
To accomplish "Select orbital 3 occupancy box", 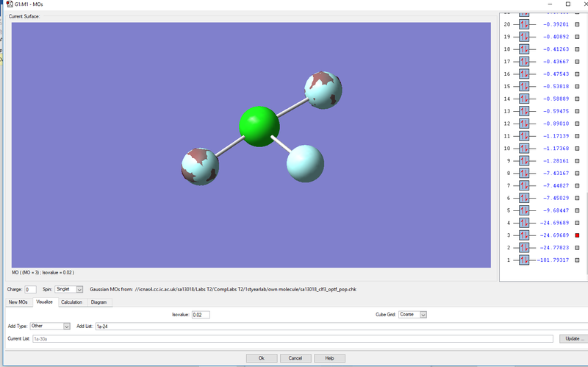I will (524, 235).
